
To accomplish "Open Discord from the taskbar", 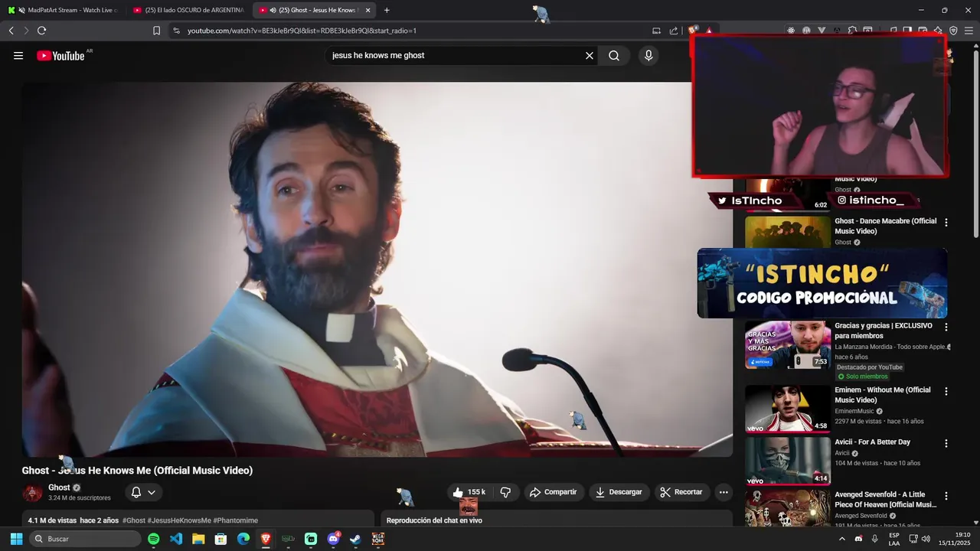I will [334, 539].
